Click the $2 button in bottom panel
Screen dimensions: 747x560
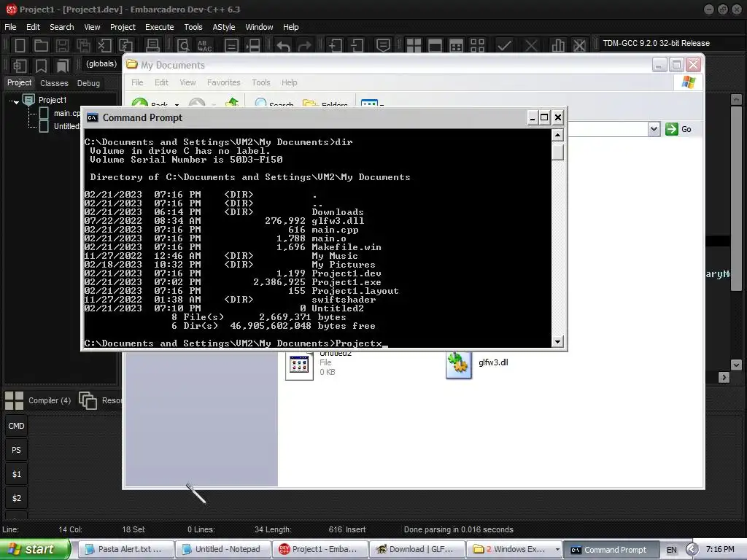click(x=16, y=498)
